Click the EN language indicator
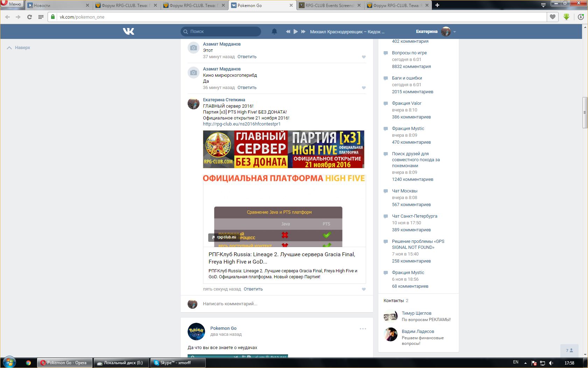The height and width of the screenshot is (368, 588). click(x=516, y=362)
